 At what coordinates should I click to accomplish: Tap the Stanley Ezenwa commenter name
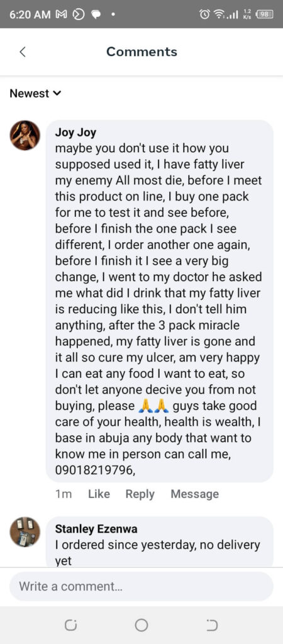96,529
